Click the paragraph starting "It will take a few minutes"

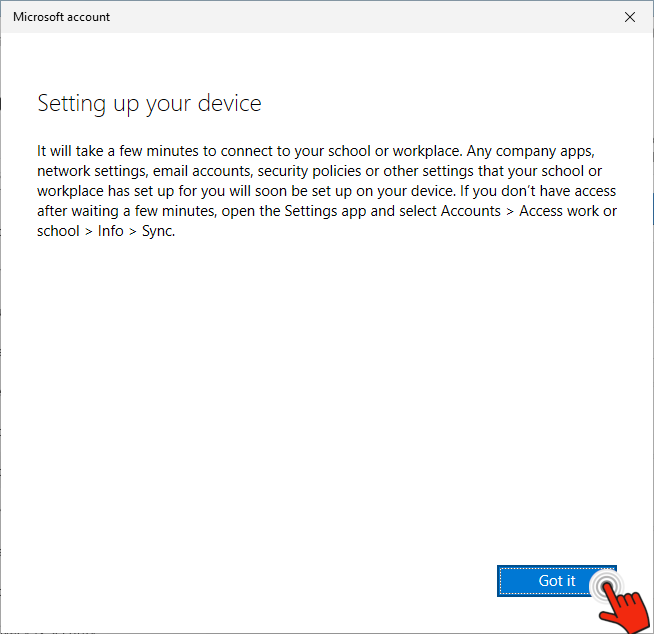(327, 191)
